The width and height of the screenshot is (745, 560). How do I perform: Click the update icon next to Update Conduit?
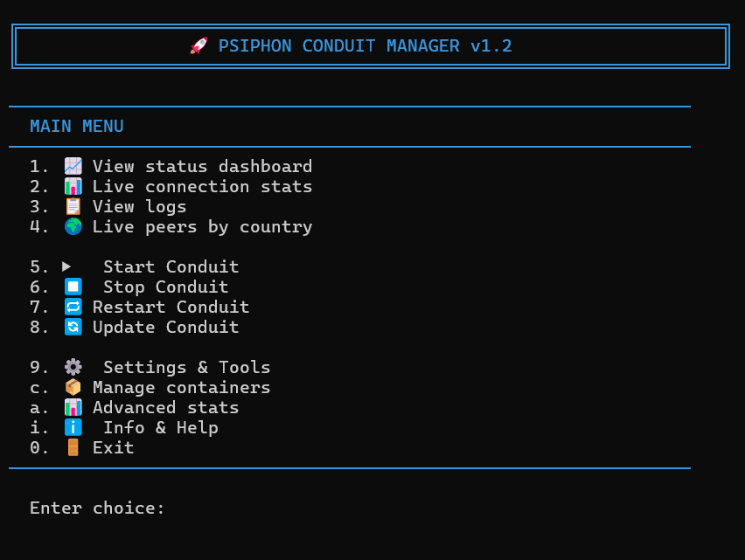[x=73, y=326]
